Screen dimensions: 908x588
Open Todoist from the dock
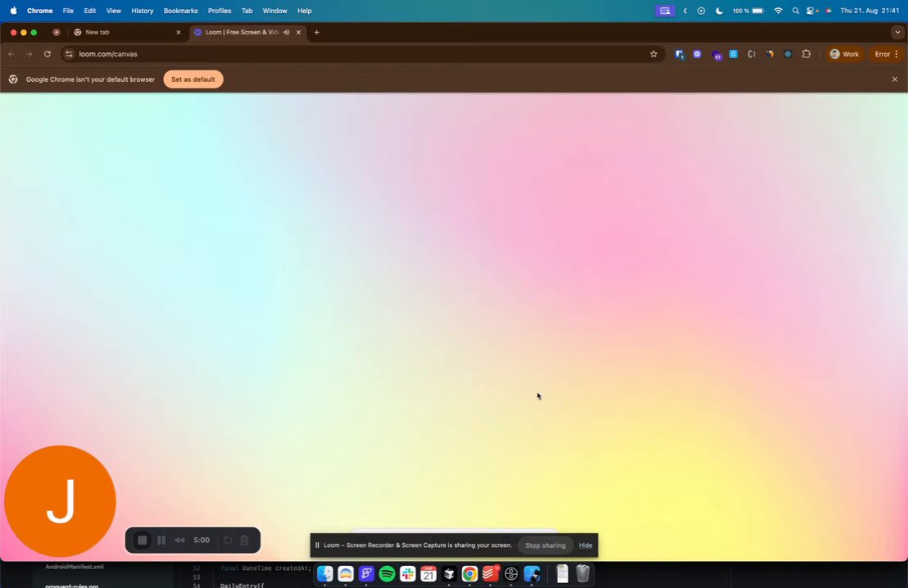point(491,573)
